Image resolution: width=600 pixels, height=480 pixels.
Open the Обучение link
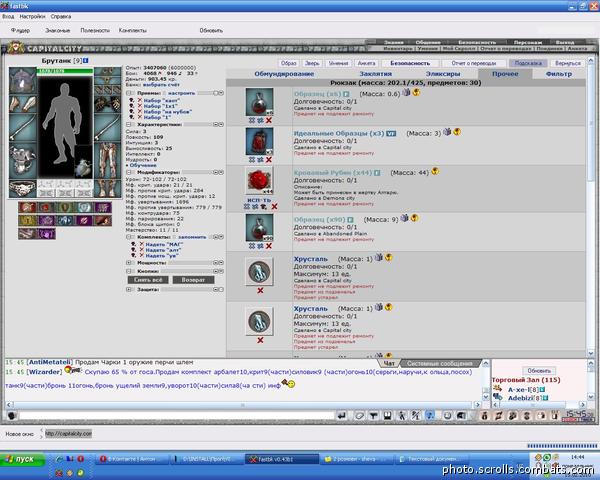click(143, 165)
